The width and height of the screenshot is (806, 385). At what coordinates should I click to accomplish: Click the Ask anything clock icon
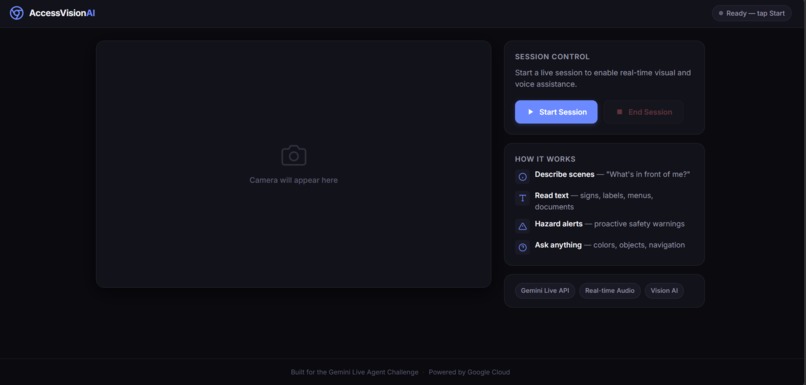pyautogui.click(x=522, y=247)
